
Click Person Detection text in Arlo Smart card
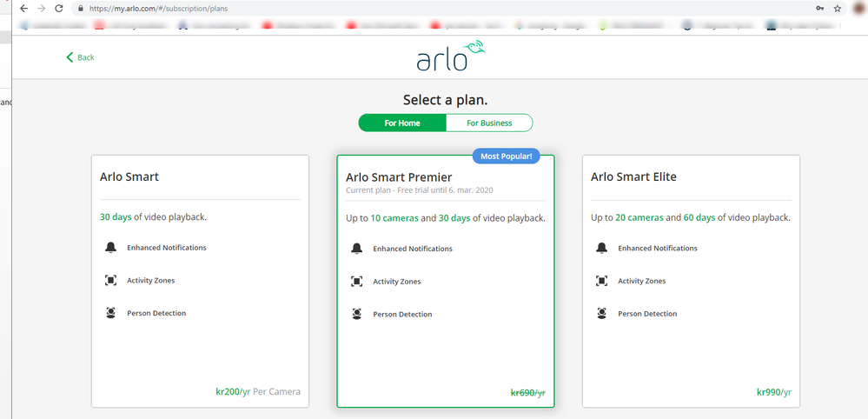pos(156,313)
